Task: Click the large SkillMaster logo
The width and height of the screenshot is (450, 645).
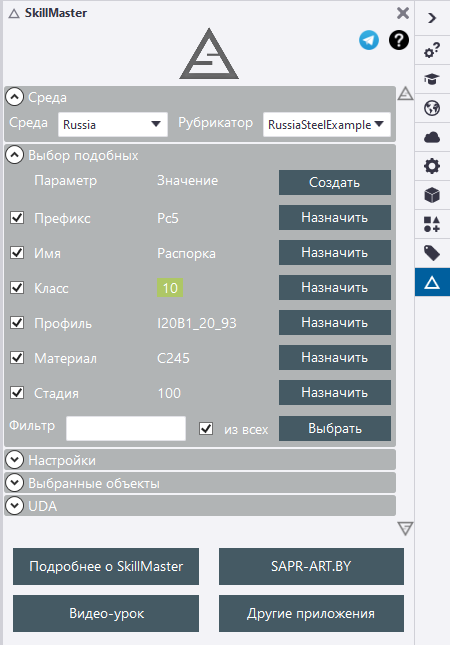Action: click(x=209, y=54)
